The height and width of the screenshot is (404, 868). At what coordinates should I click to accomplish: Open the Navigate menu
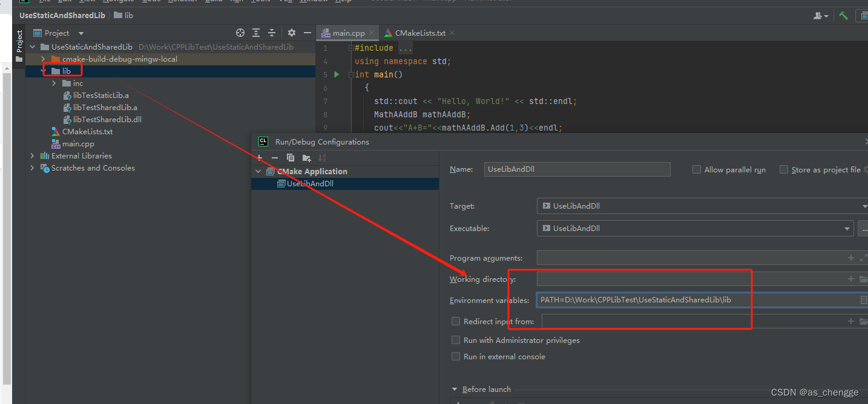click(x=118, y=1)
